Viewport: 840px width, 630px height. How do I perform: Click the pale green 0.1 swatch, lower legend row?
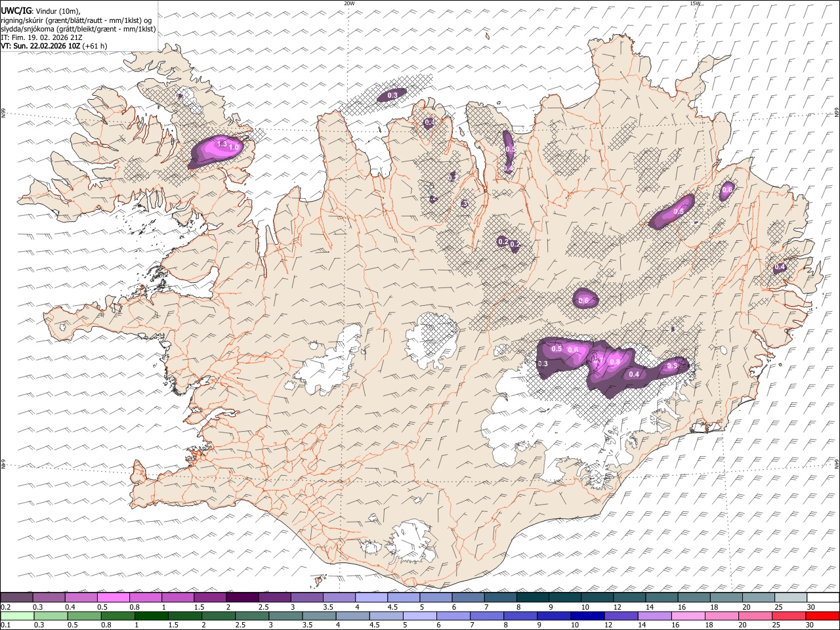tap(17, 616)
